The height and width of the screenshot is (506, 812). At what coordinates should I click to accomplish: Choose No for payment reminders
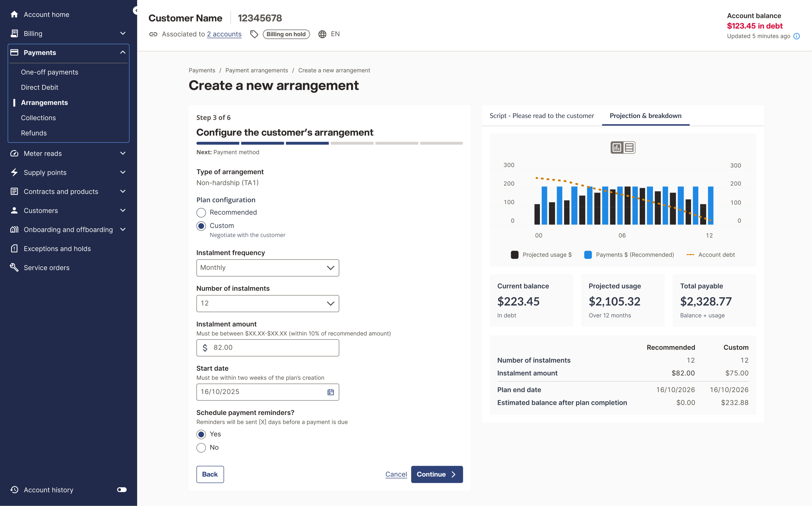[201, 448]
